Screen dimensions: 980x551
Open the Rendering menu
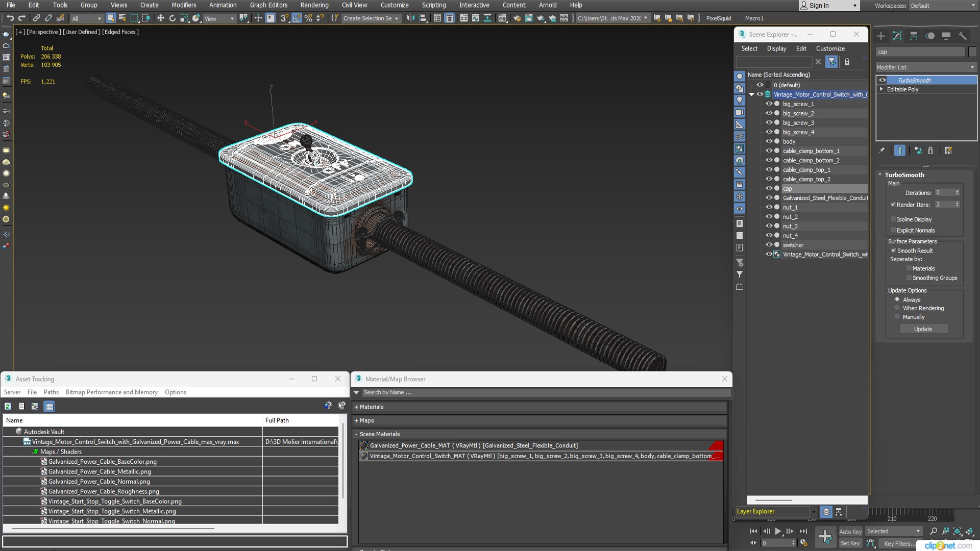314,5
